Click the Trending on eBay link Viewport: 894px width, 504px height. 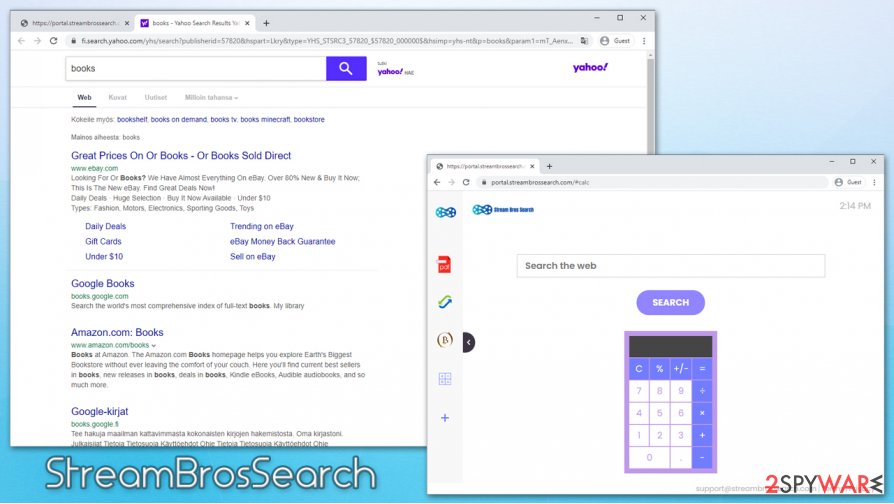[x=262, y=226]
